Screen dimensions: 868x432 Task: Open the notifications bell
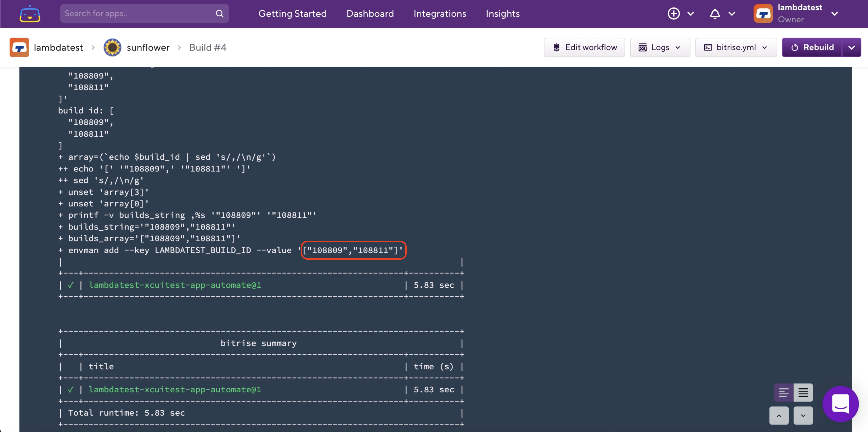[715, 14]
